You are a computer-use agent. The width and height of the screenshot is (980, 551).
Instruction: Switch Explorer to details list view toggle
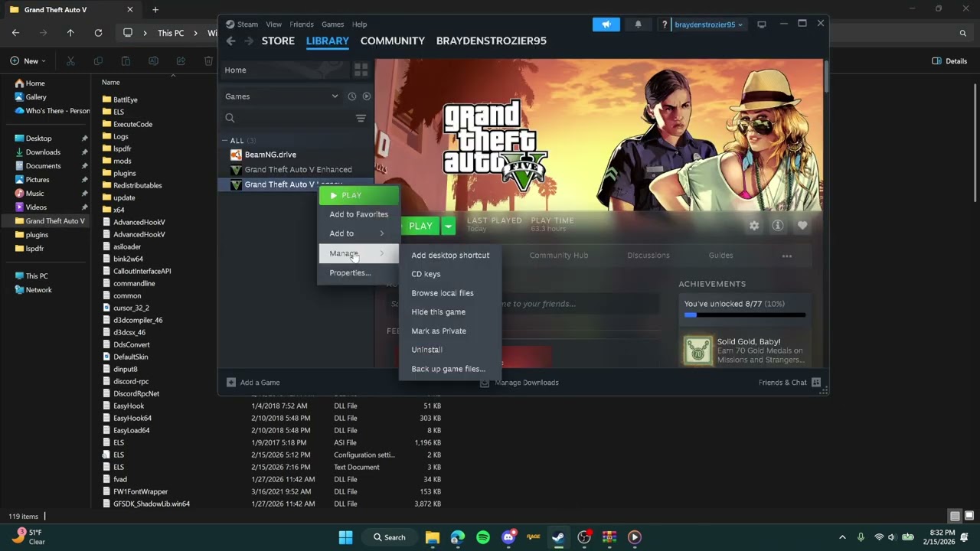tap(955, 516)
